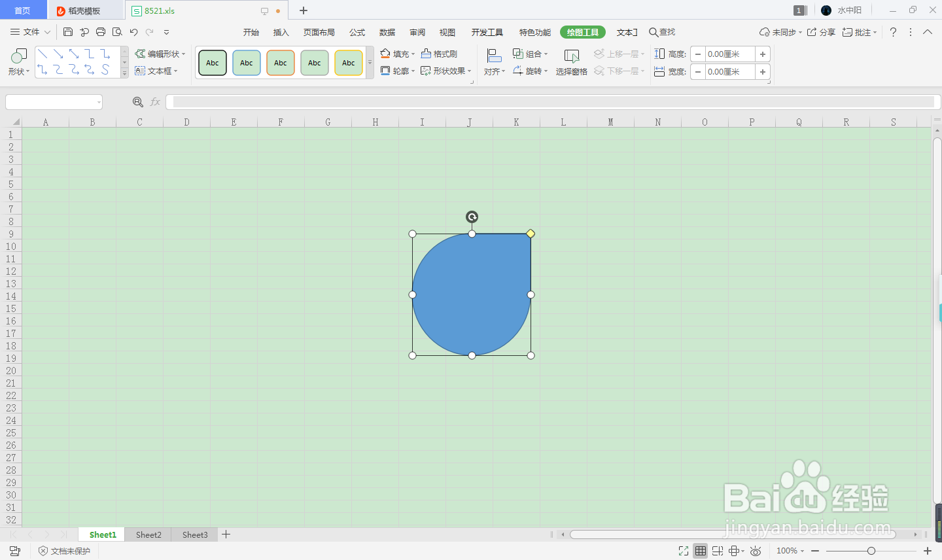Switch to the 数据 ribbon tab
The height and width of the screenshot is (560, 942).
pyautogui.click(x=387, y=32)
